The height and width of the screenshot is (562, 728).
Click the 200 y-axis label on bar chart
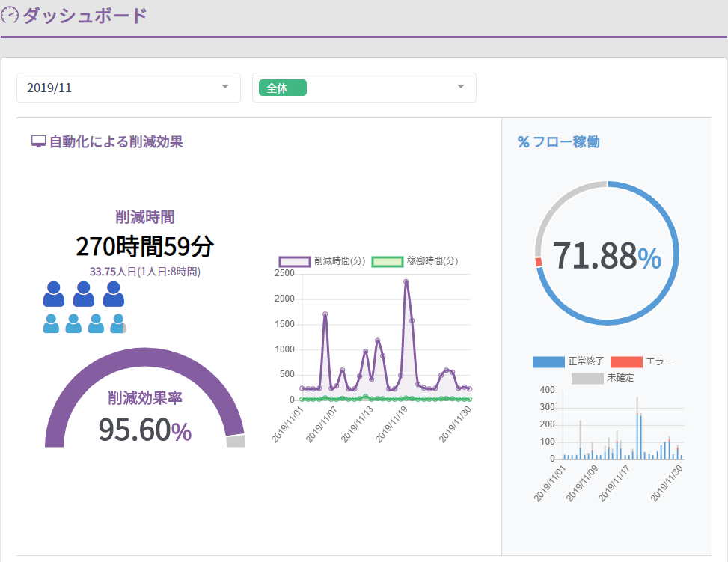pyautogui.click(x=548, y=424)
